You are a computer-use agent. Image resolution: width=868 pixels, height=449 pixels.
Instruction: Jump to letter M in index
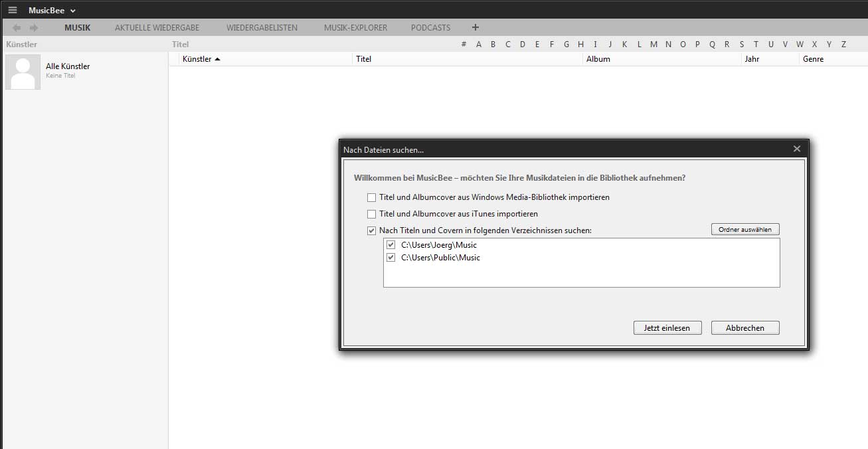pos(654,45)
